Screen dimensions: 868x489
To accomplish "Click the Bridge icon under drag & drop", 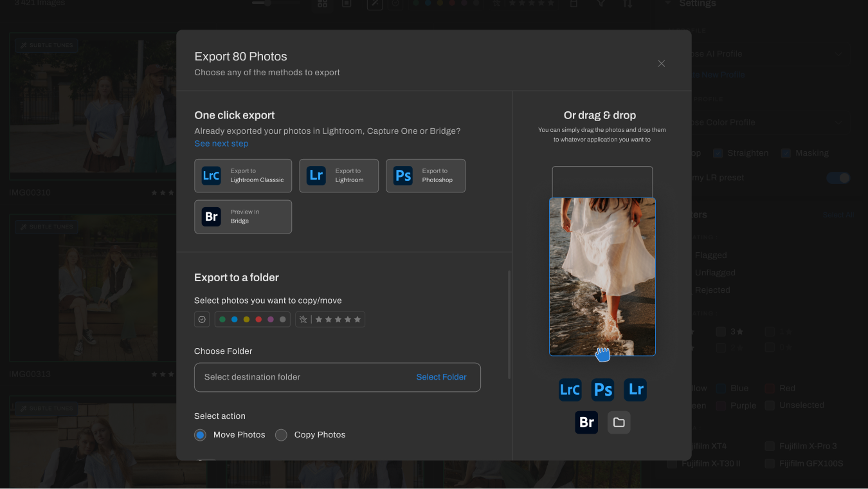I will (586, 423).
